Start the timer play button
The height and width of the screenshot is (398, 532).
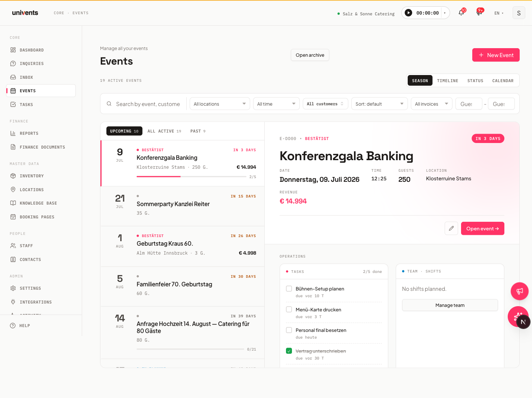408,13
